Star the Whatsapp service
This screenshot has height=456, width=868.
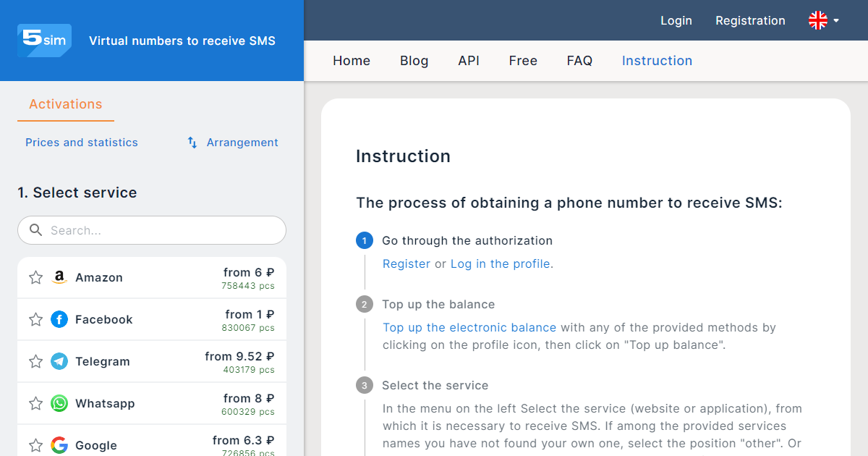[36, 403]
